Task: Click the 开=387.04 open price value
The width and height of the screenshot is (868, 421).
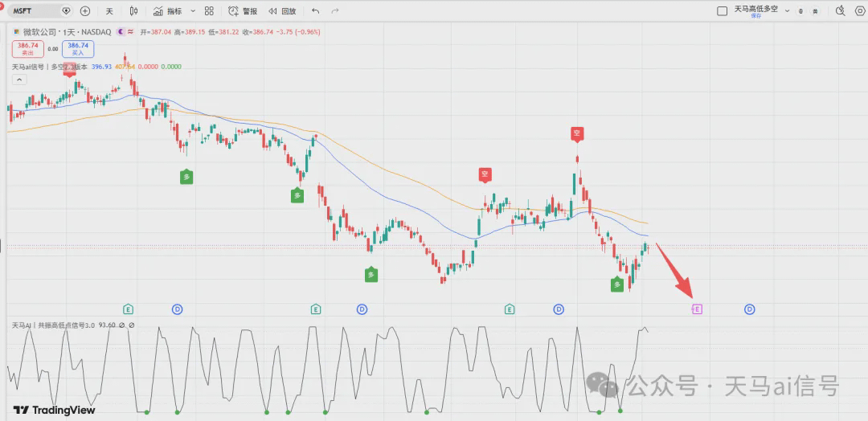Action: tap(156, 32)
